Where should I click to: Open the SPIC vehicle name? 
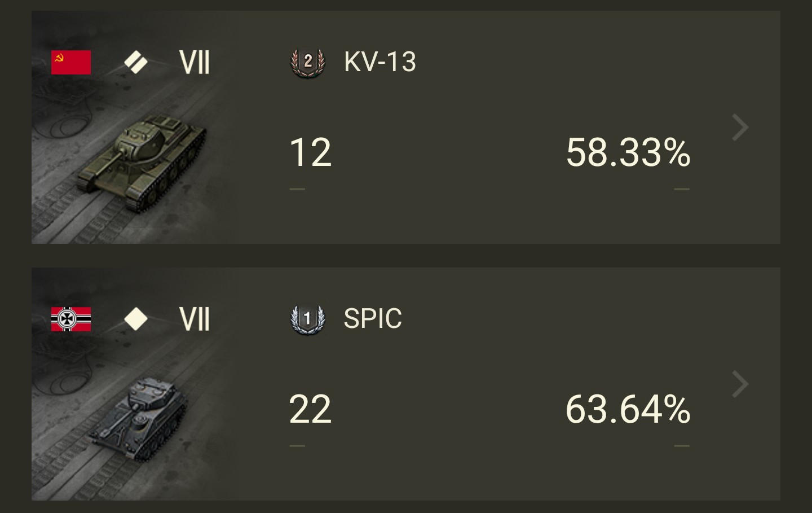(x=373, y=319)
